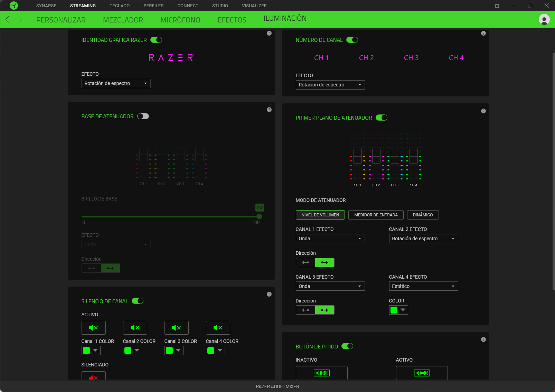
Task: Open Canal 4 Efecto dropdown showing Estático
Action: click(423, 286)
